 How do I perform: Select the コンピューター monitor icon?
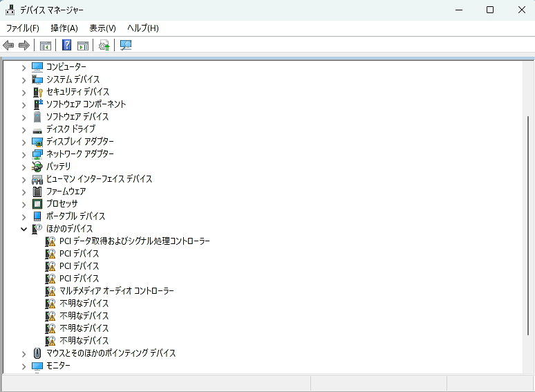(x=37, y=67)
